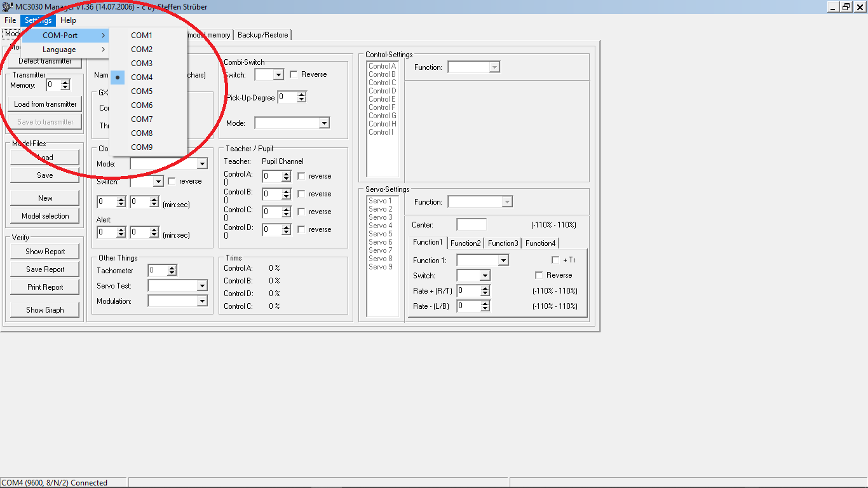
Task: Expand the Combi-Switch Mode dropdown
Action: [x=324, y=123]
